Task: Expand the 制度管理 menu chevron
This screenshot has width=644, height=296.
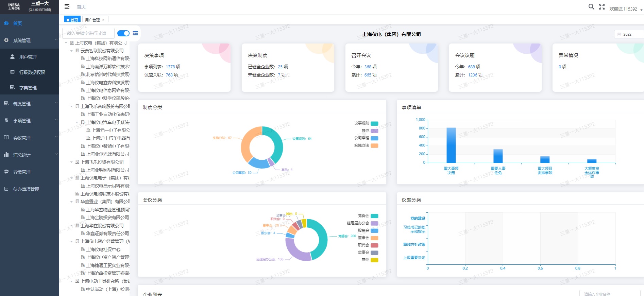Action: coord(56,103)
